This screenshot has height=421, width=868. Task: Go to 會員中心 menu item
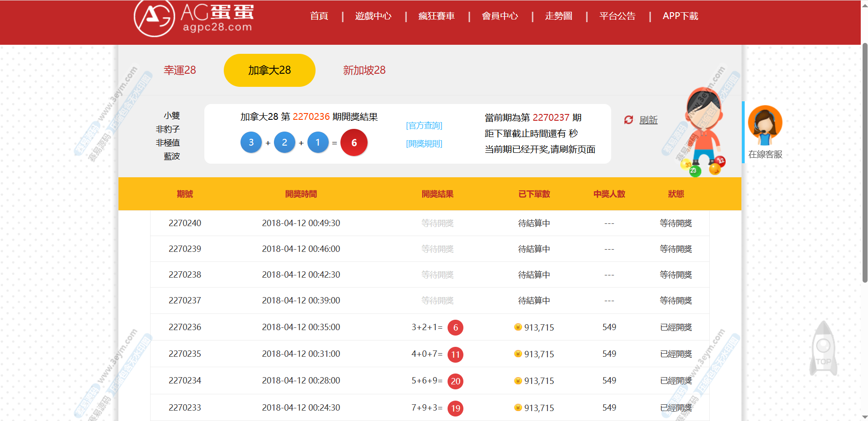(x=500, y=16)
